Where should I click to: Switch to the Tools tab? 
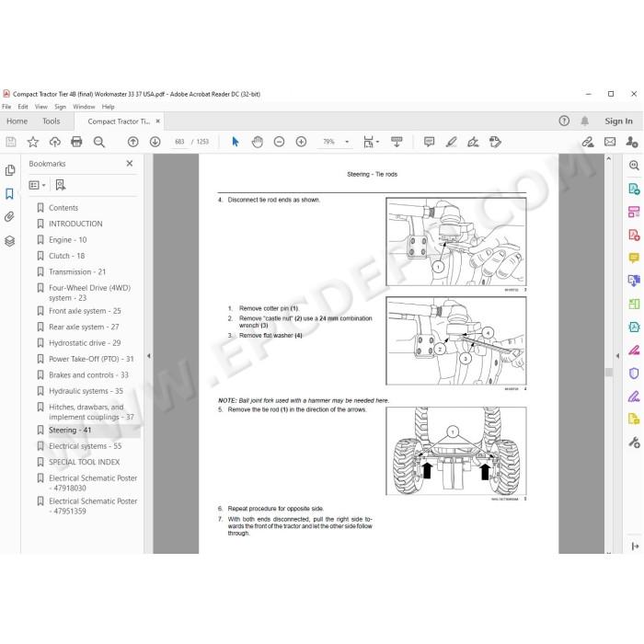point(51,121)
